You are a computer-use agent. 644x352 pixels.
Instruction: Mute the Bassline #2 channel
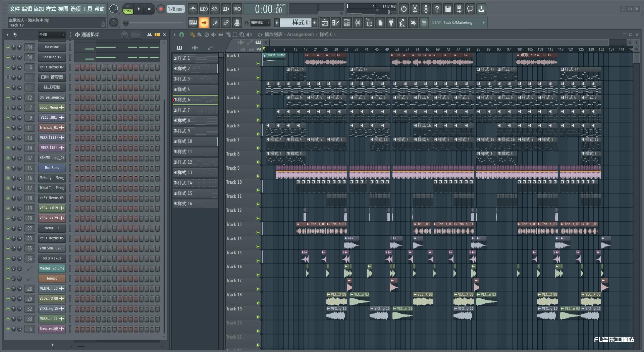pyautogui.click(x=8, y=57)
